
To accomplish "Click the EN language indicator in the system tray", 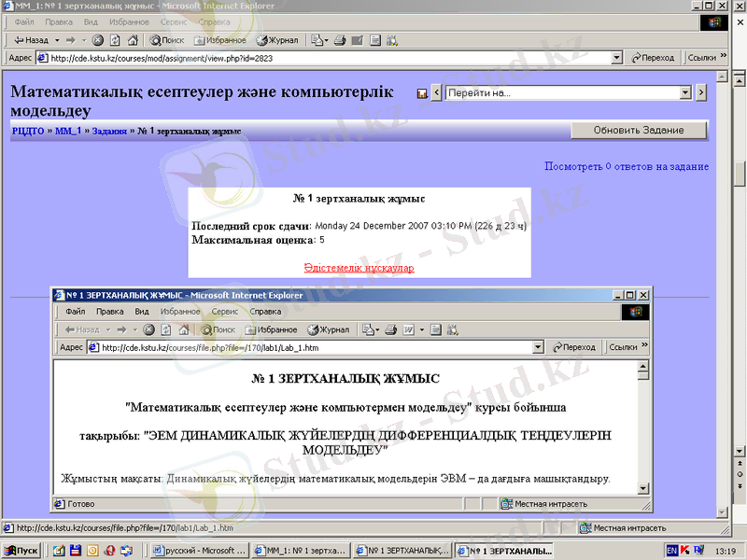I will pyautogui.click(x=671, y=551).
